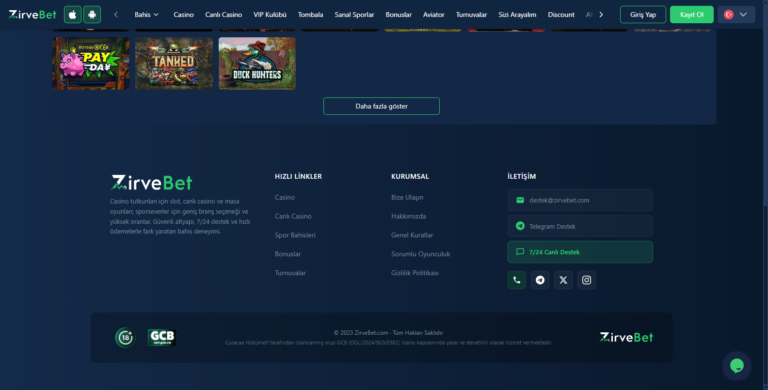Open the Apple iOS app download icon
Viewport: 768px width, 390px height.
coord(72,15)
